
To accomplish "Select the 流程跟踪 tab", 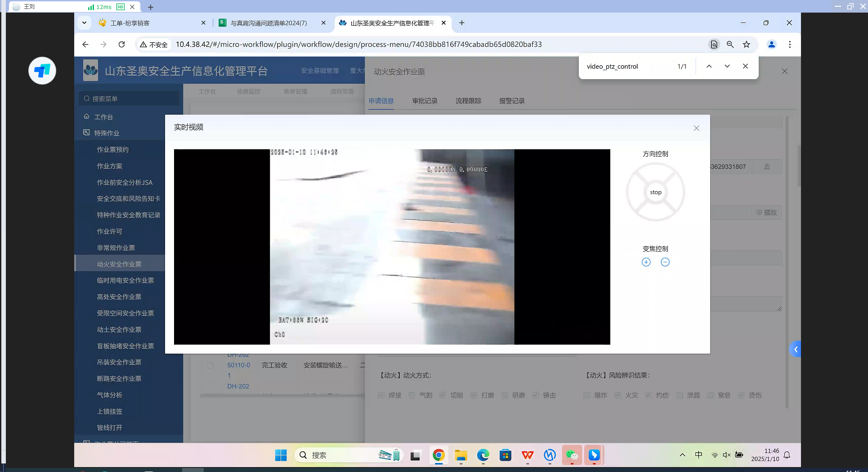I will 468,101.
